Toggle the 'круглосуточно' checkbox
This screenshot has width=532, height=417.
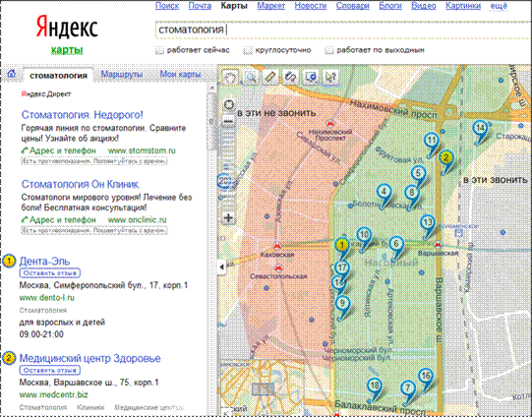pyautogui.click(x=248, y=50)
